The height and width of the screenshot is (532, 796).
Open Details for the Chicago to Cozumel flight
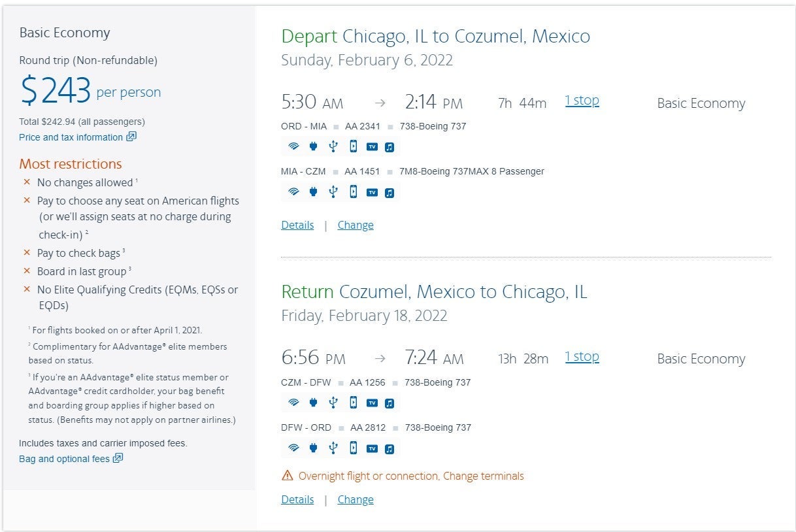point(297,225)
